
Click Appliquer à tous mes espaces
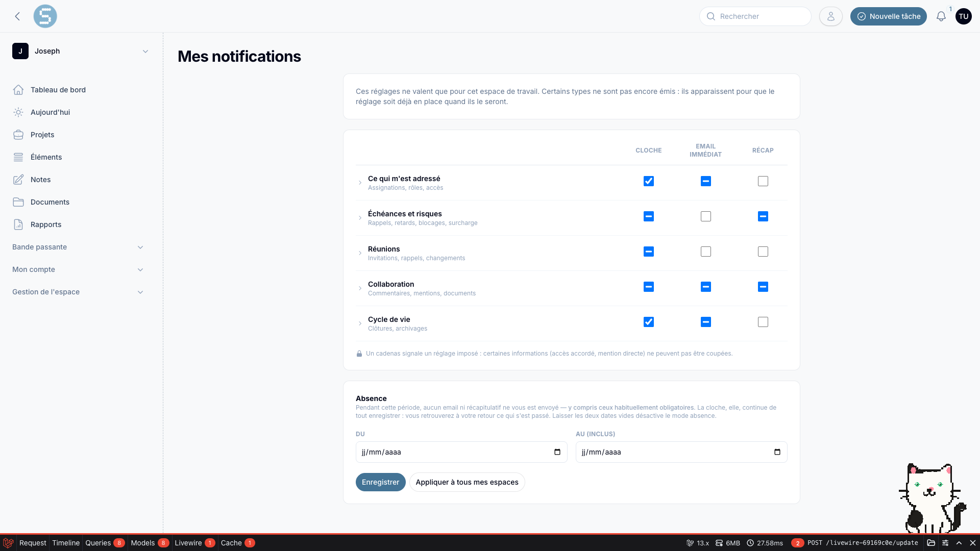point(467,482)
